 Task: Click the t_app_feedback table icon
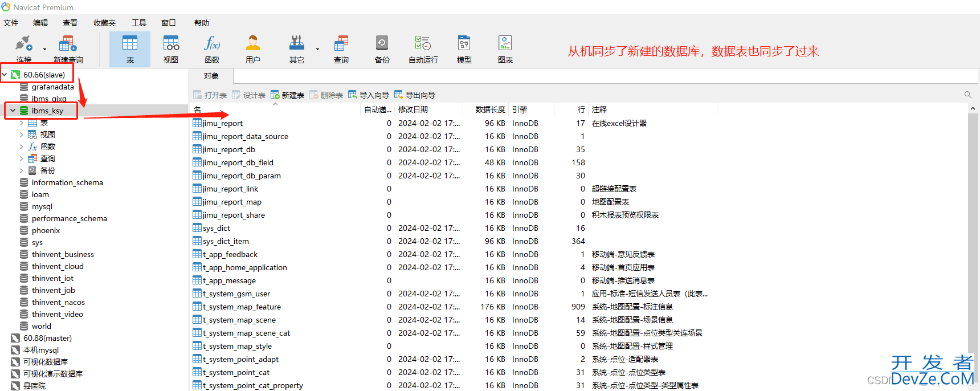click(x=197, y=254)
